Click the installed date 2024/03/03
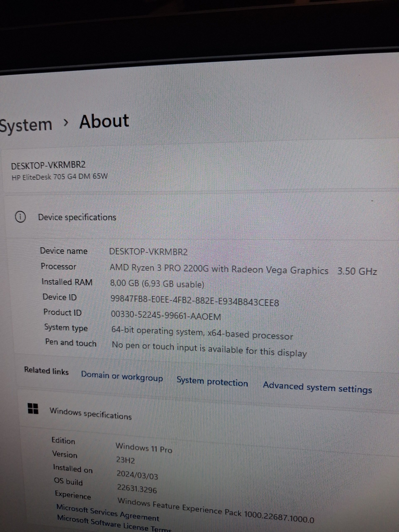 point(137,475)
